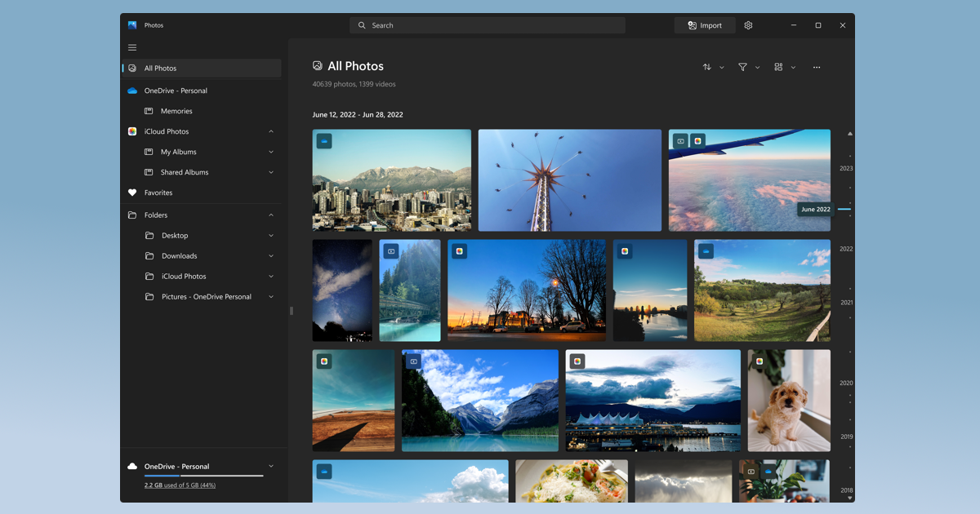Open the three-dots more options menu
980x514 pixels.
pos(816,67)
